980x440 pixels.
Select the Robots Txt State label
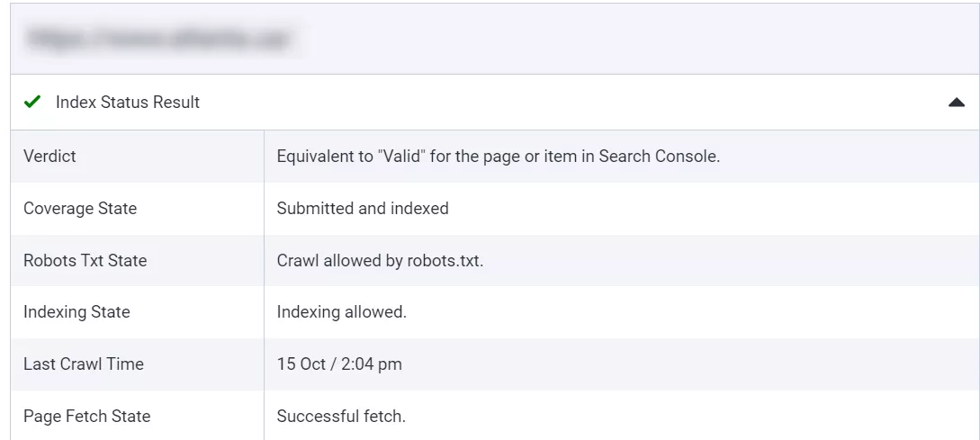85,261
